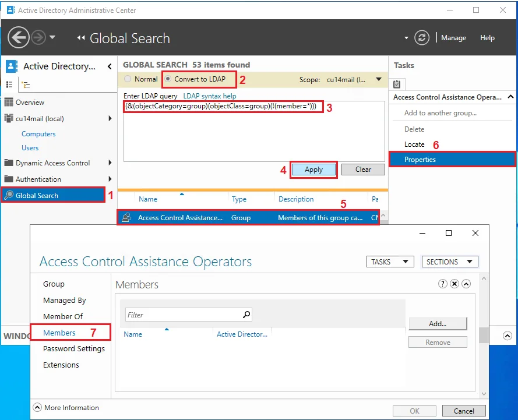Click the refresh icon in the header
Viewport: 518px width, 420px height.
click(x=422, y=38)
